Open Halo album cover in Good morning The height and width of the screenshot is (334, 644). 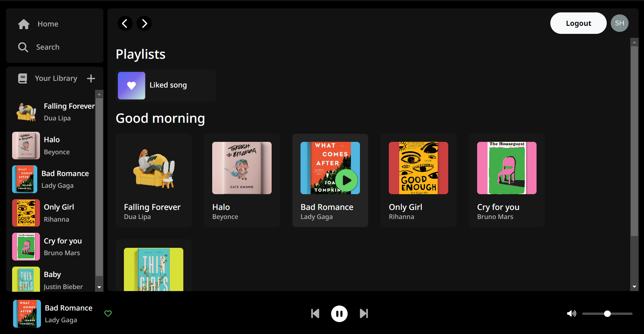click(x=242, y=168)
